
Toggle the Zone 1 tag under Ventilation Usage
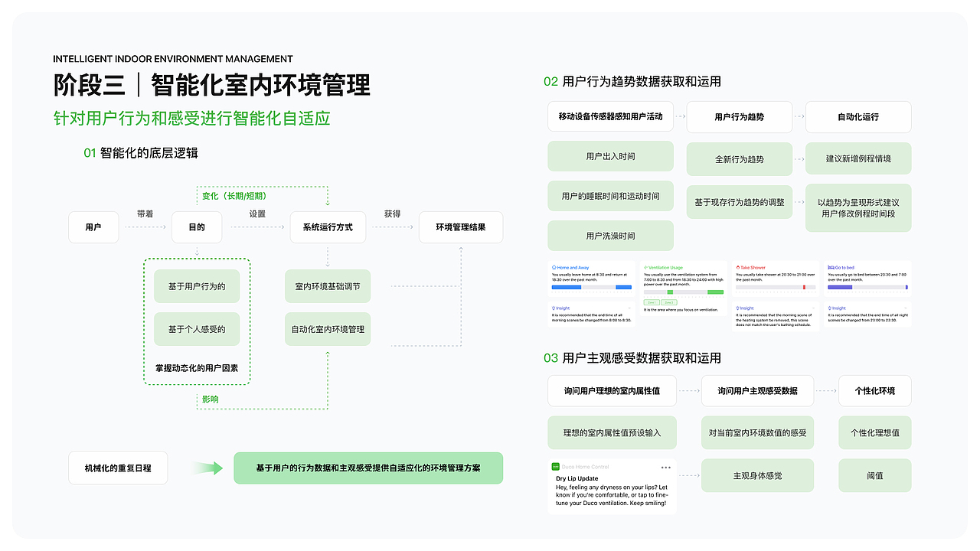pos(652,302)
